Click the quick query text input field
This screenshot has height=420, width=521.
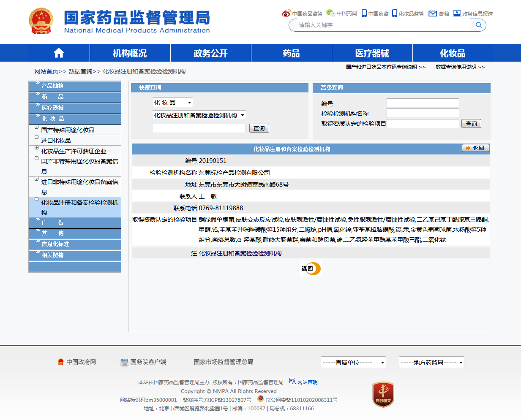point(199,128)
